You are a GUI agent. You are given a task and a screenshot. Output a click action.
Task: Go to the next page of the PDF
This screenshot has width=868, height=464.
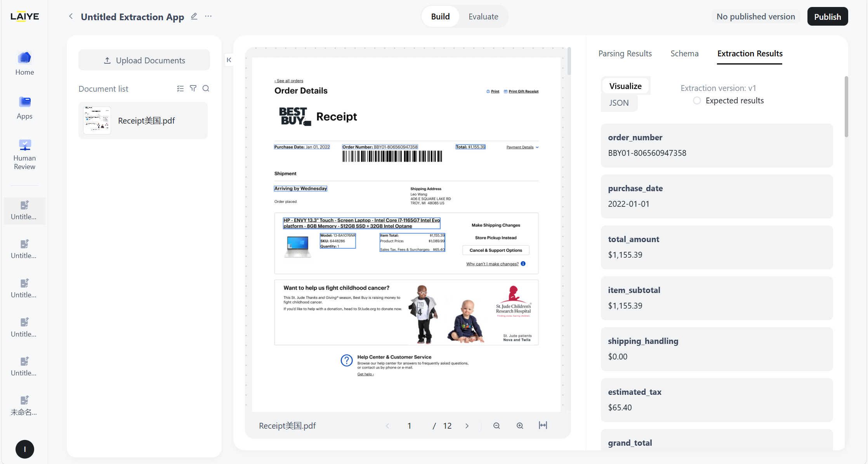(467, 426)
